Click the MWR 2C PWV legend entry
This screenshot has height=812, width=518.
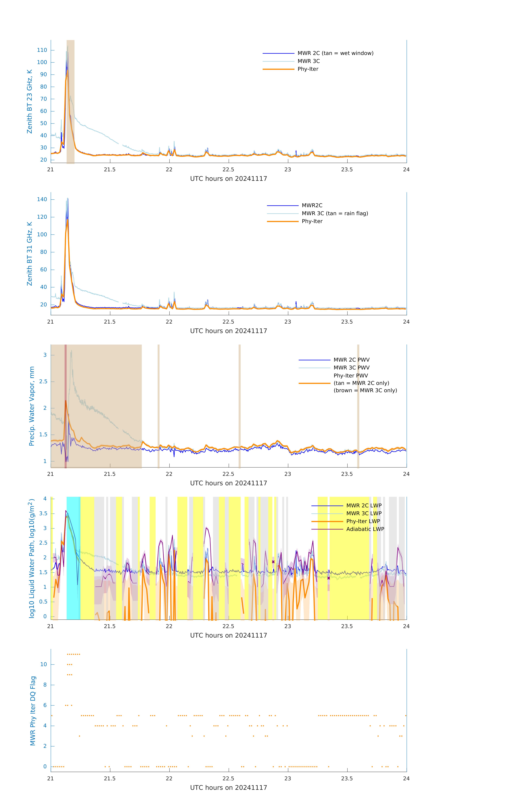point(351,360)
